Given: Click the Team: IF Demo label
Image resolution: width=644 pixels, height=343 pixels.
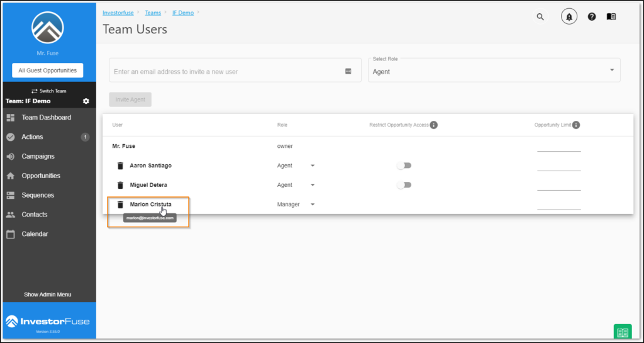Looking at the screenshot, I should (28, 101).
